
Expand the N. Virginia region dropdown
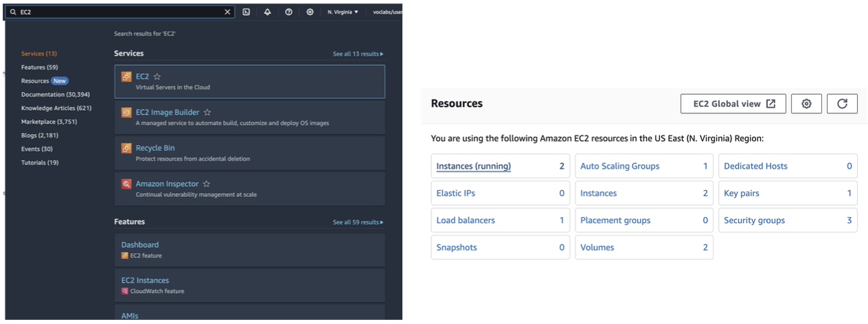pyautogui.click(x=343, y=12)
